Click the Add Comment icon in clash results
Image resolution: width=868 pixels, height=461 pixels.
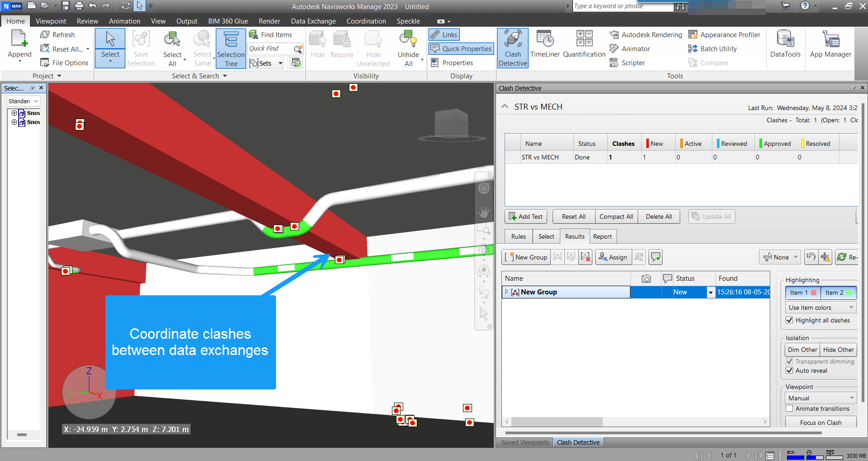[656, 257]
